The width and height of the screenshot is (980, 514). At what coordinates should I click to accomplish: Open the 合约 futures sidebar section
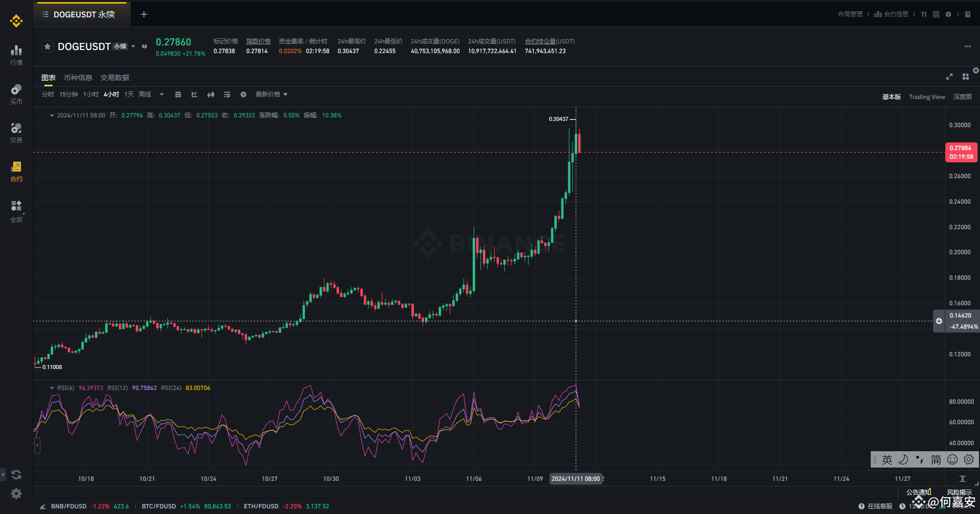coord(16,172)
